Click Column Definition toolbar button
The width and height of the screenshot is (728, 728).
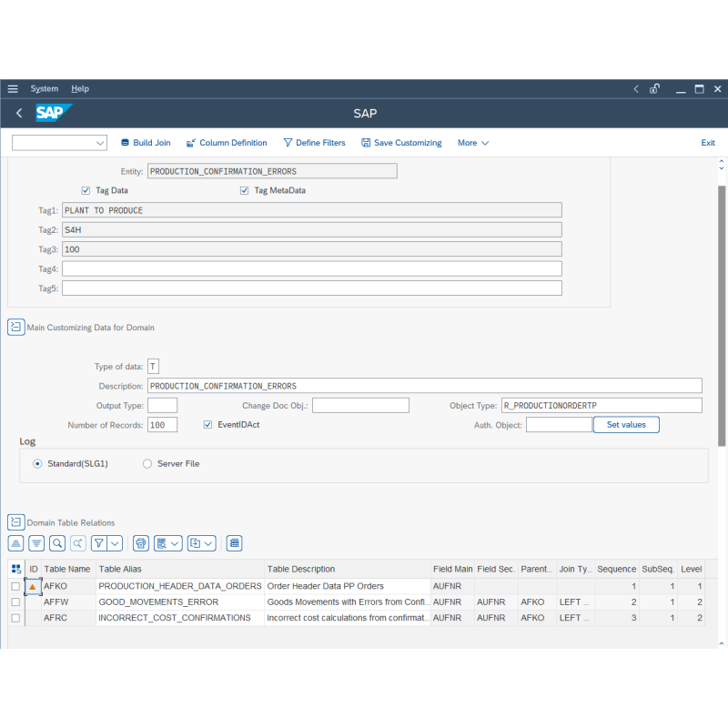point(227,143)
